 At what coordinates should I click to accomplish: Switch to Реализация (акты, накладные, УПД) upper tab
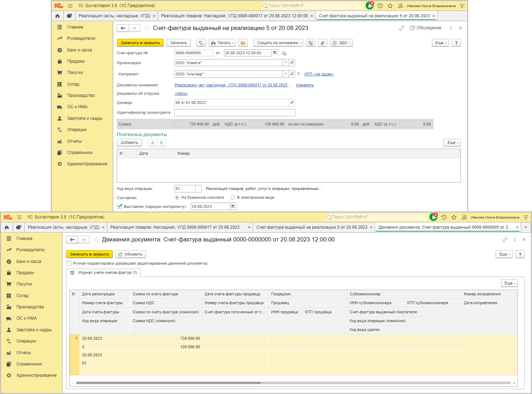coord(115,16)
